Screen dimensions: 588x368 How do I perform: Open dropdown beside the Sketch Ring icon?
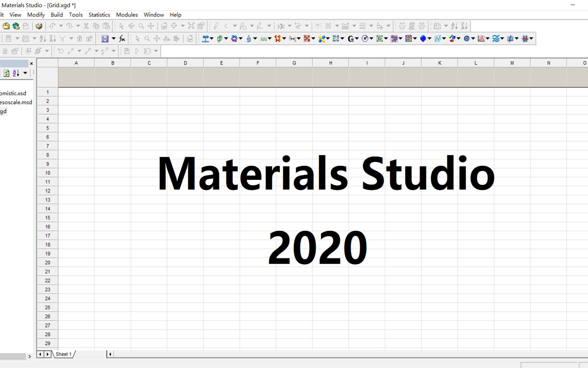[252, 26]
